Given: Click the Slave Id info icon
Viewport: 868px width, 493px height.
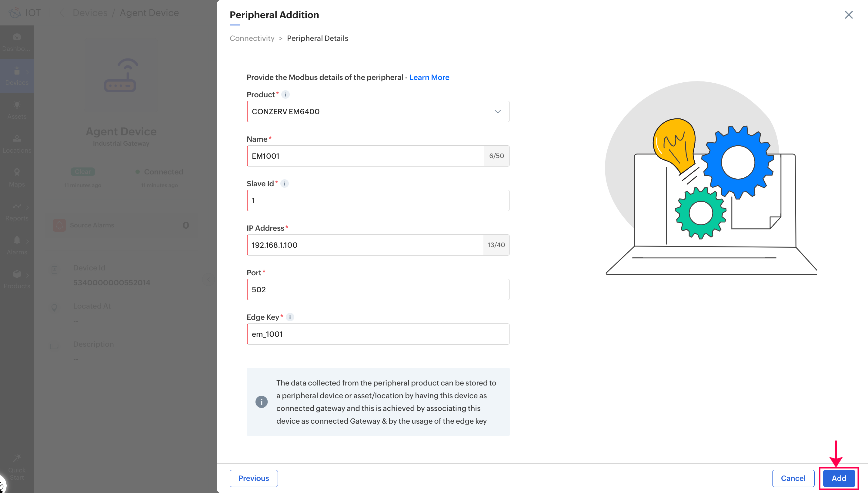Looking at the screenshot, I should 284,184.
